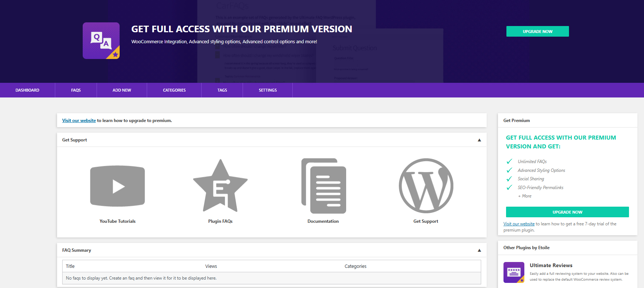
Task: Click the Ultimate Reviews plugin icon
Action: (x=514, y=272)
